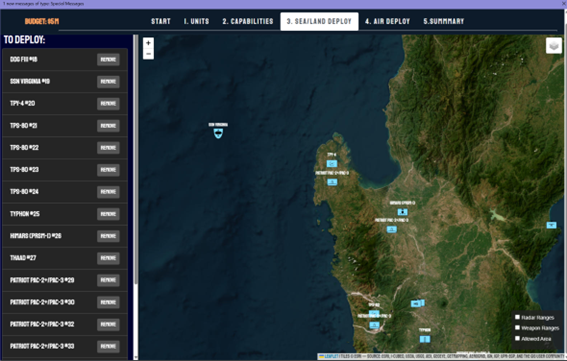Image resolution: width=567 pixels, height=361 pixels.
Task: Go to the START tab
Action: 161,21
